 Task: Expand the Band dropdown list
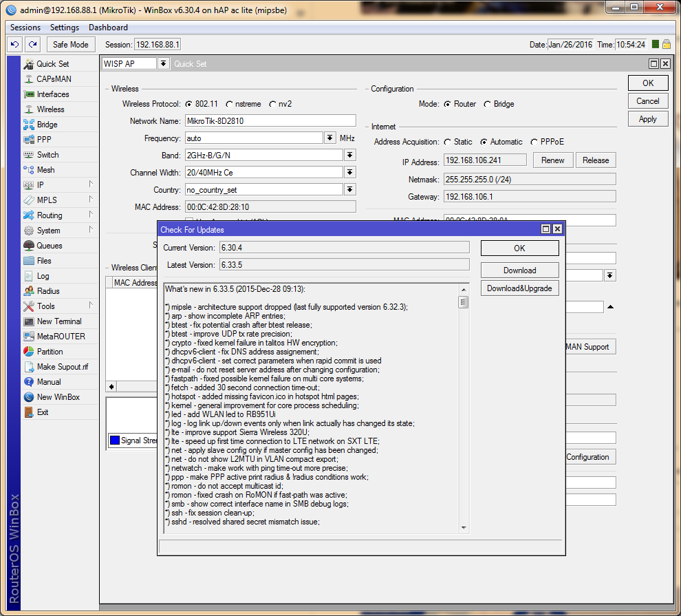pos(350,156)
